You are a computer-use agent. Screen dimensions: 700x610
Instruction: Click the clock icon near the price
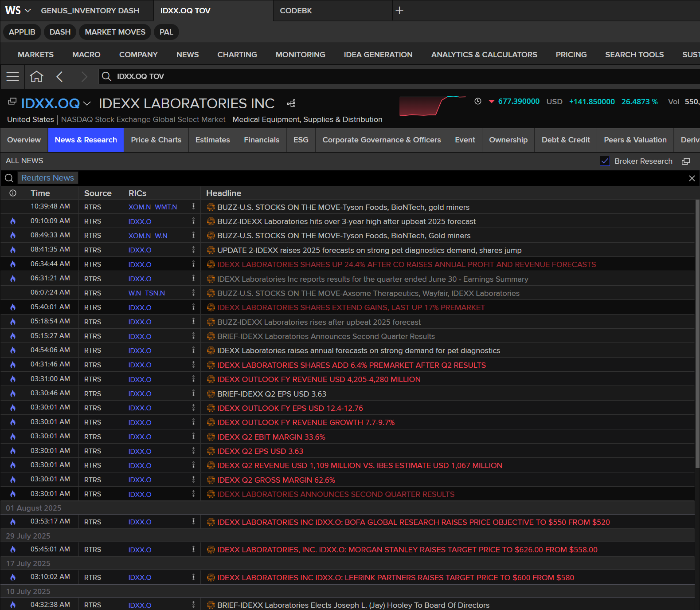click(478, 101)
